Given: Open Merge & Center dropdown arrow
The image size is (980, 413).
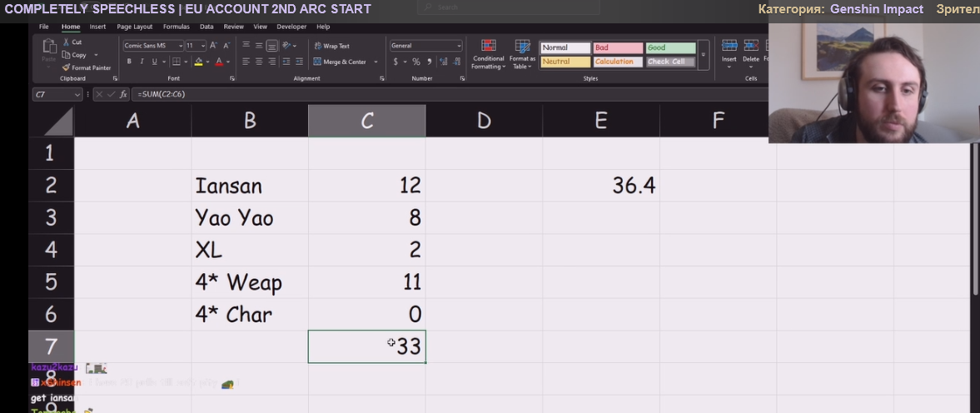Looking at the screenshot, I should click(376, 62).
